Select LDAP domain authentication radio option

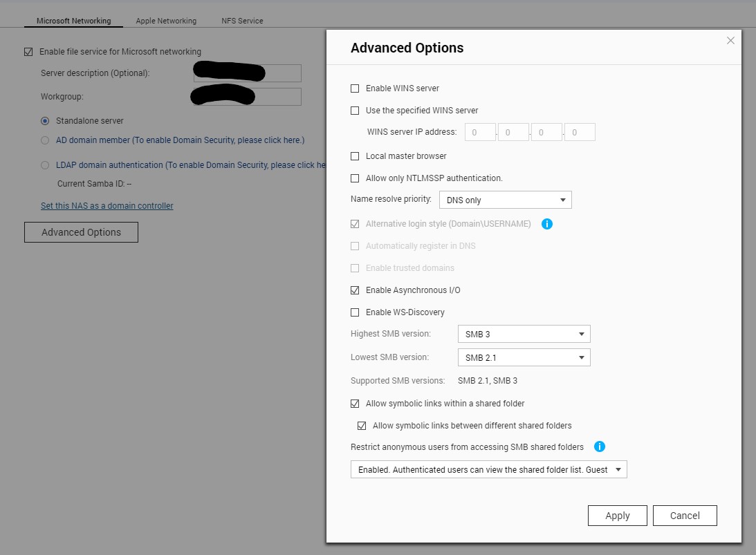point(45,165)
